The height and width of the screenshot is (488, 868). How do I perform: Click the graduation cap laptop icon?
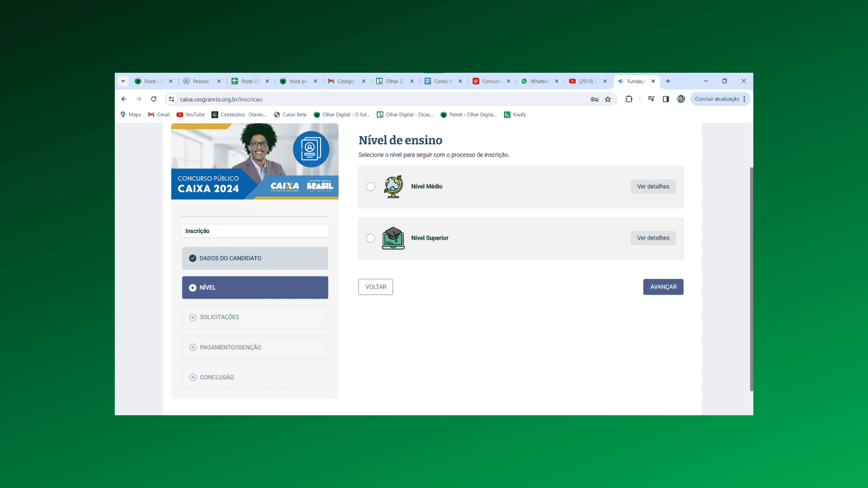[393, 238]
